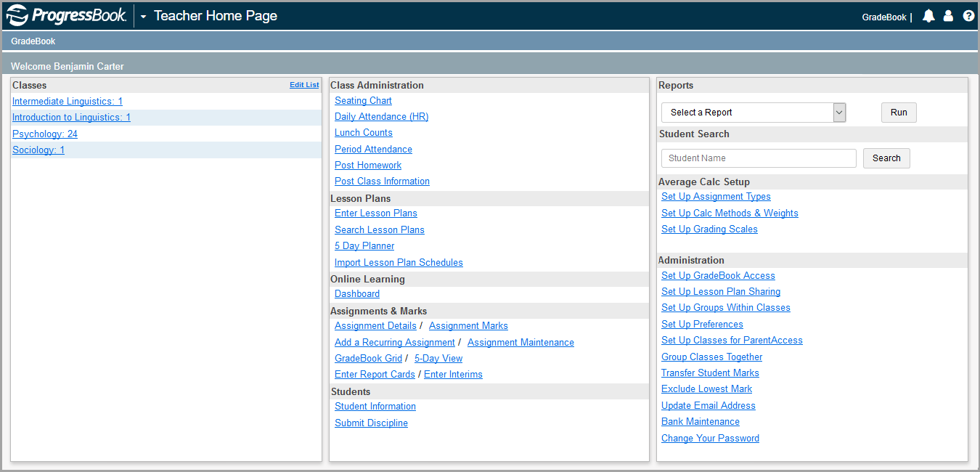Open notifications via the bell icon
This screenshot has height=472, width=980.
[x=928, y=16]
